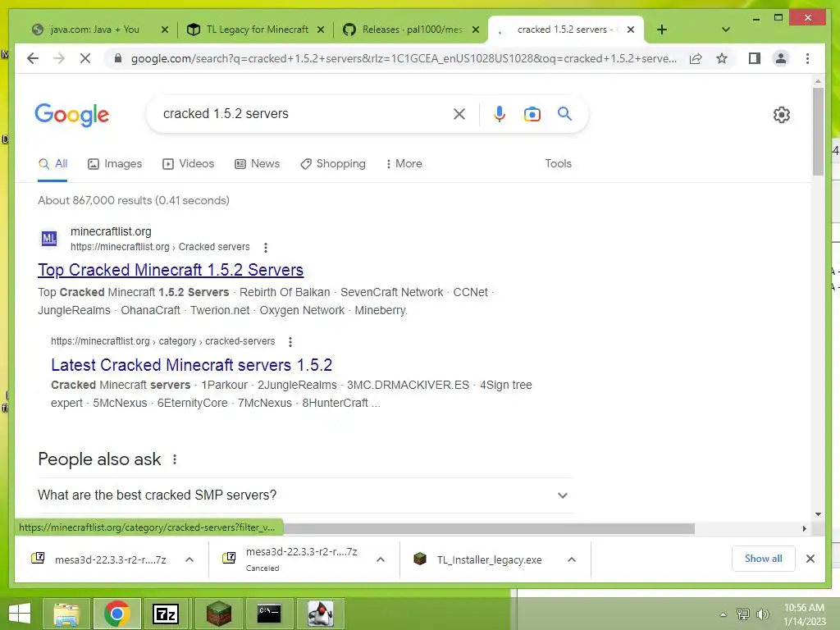Viewport: 840px width, 630px height.
Task: Submit search with magnifying glass icon
Action: (564, 113)
